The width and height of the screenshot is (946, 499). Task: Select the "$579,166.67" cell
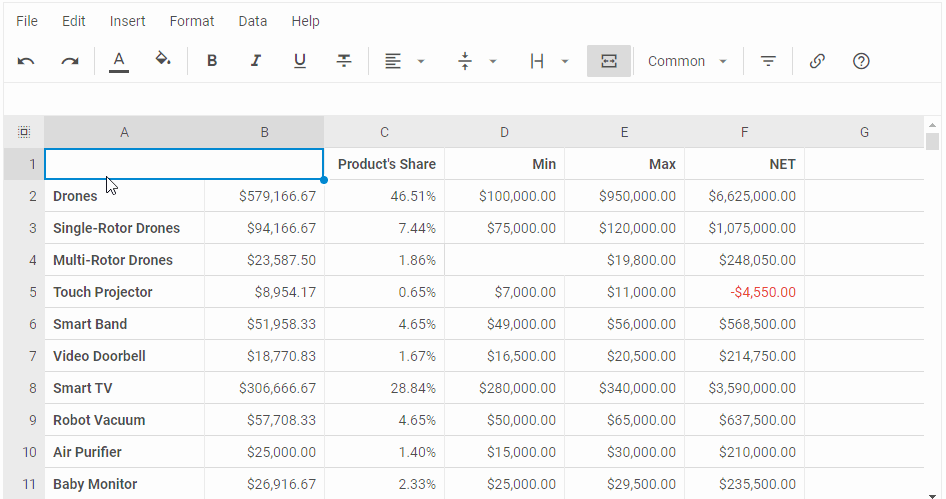(x=264, y=196)
